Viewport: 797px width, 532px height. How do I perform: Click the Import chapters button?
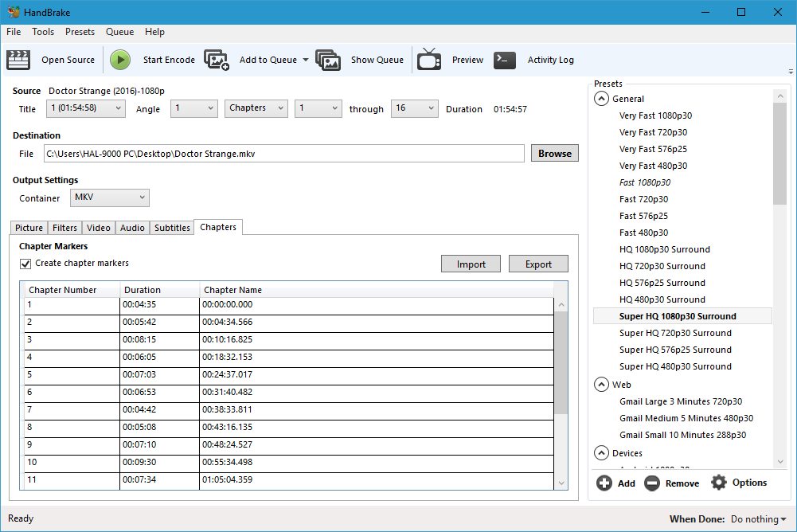tap(471, 264)
